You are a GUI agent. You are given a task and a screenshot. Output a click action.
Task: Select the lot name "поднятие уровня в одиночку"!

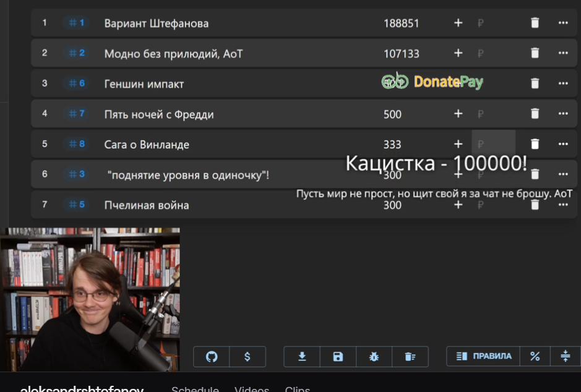click(188, 175)
